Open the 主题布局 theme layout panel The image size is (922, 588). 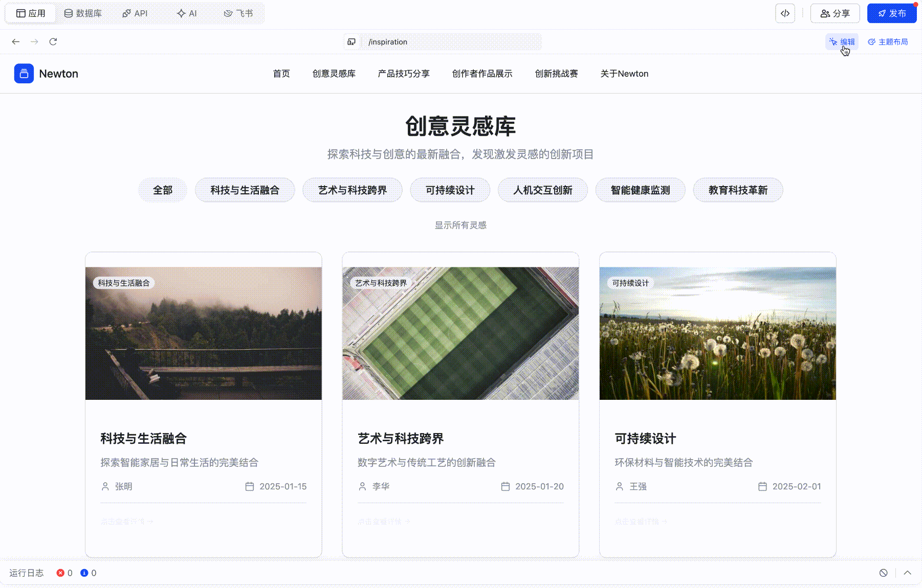(x=888, y=42)
